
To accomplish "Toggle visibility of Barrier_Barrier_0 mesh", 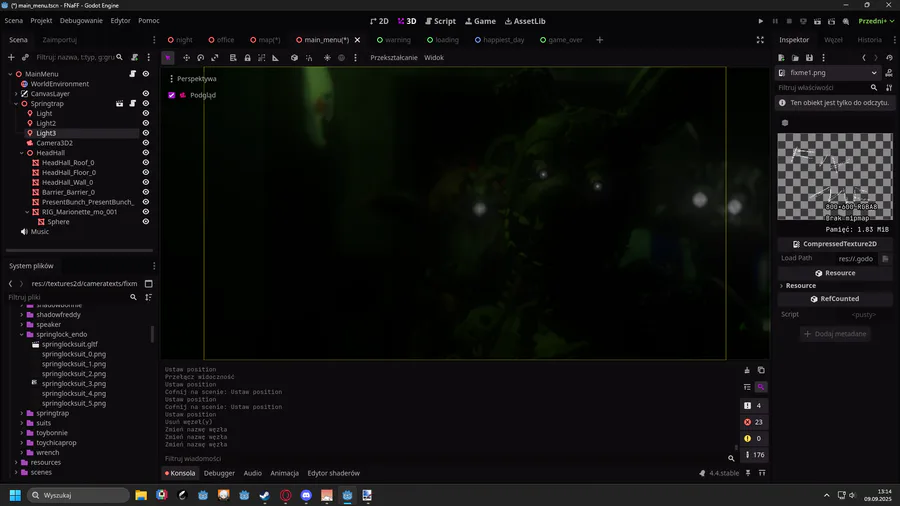I will [146, 192].
